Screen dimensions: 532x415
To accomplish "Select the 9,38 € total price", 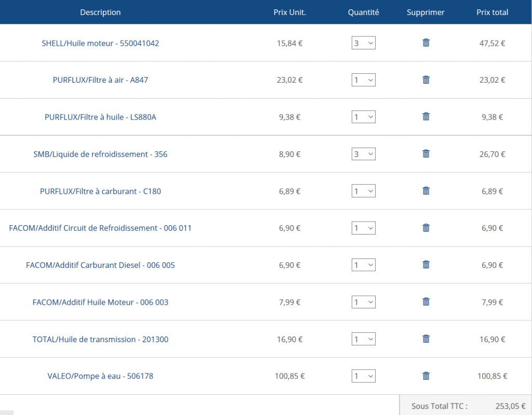I will (493, 117).
